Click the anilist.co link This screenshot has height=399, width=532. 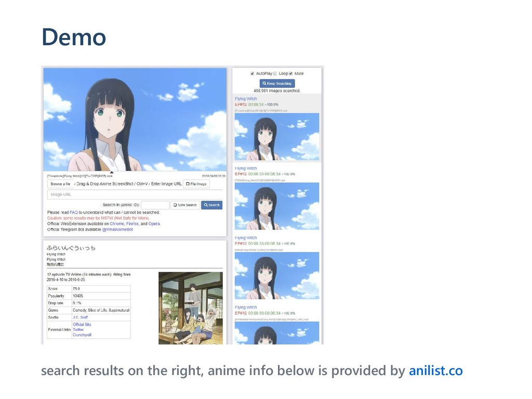point(436,370)
